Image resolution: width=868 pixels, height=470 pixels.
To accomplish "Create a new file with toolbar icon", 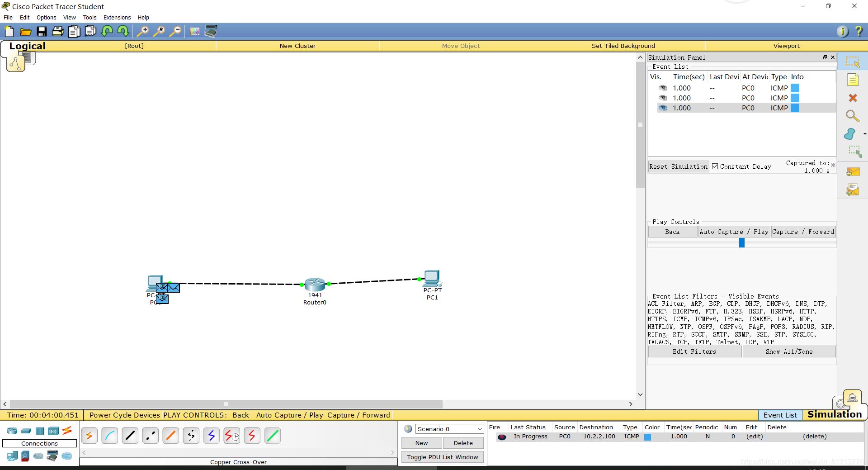I will [x=9, y=31].
